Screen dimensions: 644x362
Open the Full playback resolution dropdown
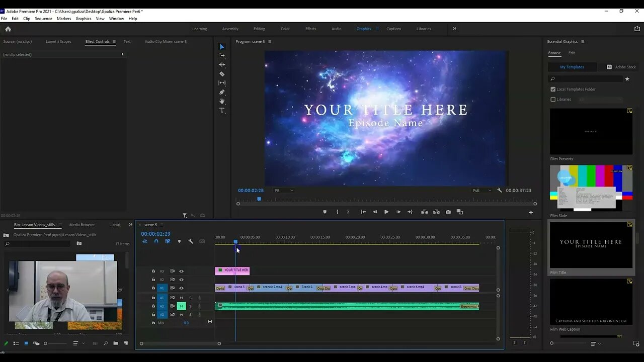click(x=482, y=191)
